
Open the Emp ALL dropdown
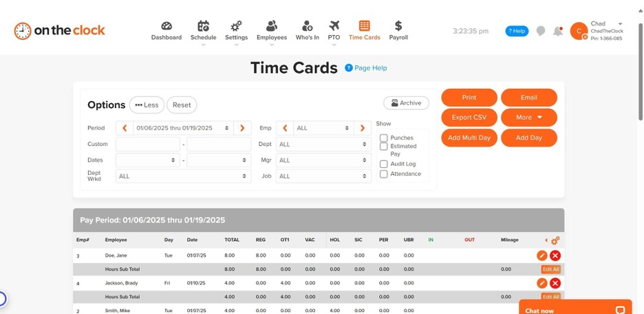pos(323,128)
